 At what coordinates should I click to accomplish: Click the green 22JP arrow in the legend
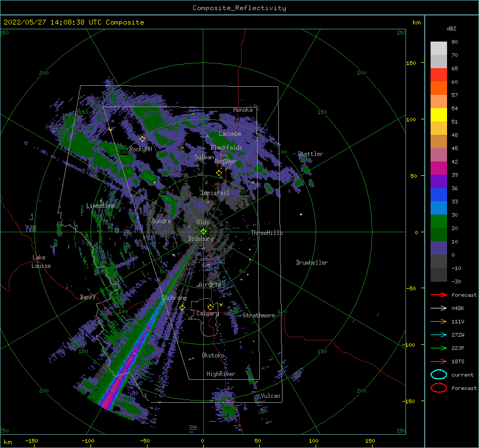[x=439, y=348]
